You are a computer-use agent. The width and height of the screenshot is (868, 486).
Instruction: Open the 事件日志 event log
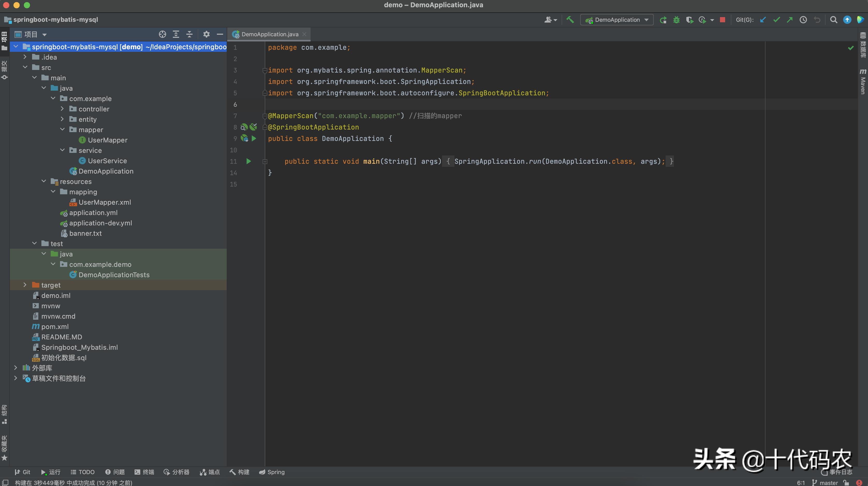[x=837, y=472]
